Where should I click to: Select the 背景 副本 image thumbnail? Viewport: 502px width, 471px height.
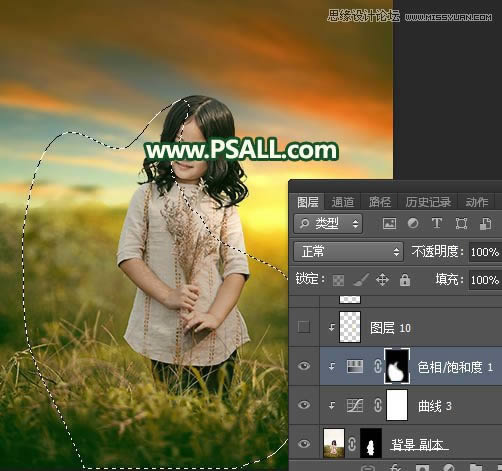point(334,444)
